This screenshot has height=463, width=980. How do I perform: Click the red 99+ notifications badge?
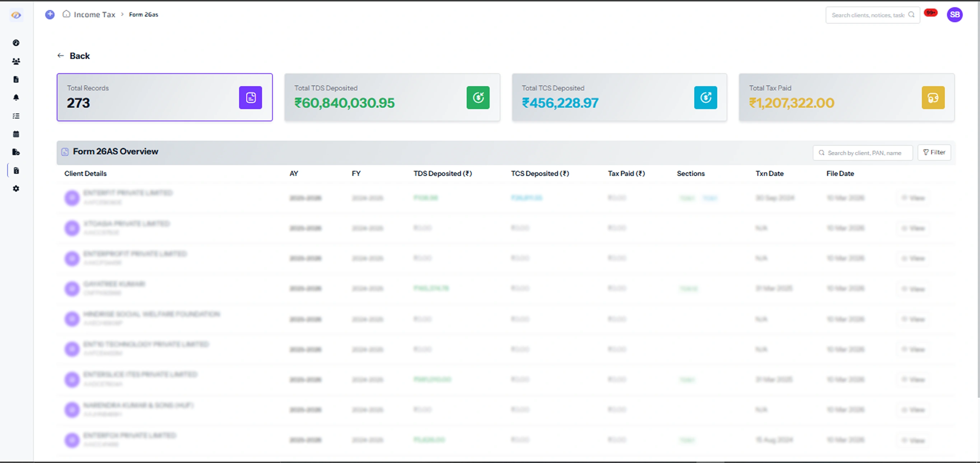930,13
